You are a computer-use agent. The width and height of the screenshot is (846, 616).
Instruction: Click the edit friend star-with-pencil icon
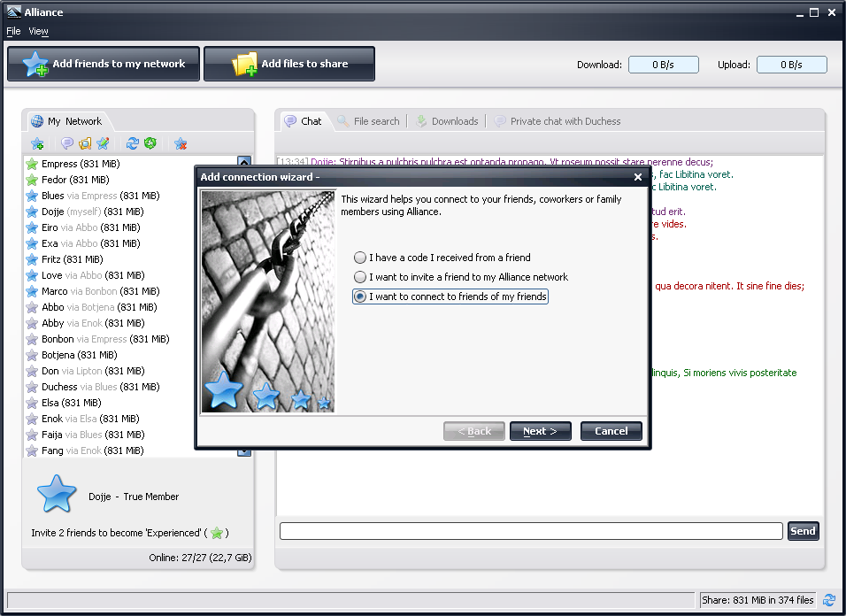(x=103, y=143)
